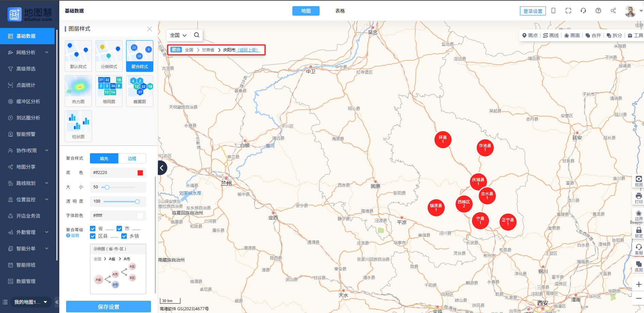Switch cluster style to 边框 tab
The height and width of the screenshot is (313, 644).
click(132, 158)
